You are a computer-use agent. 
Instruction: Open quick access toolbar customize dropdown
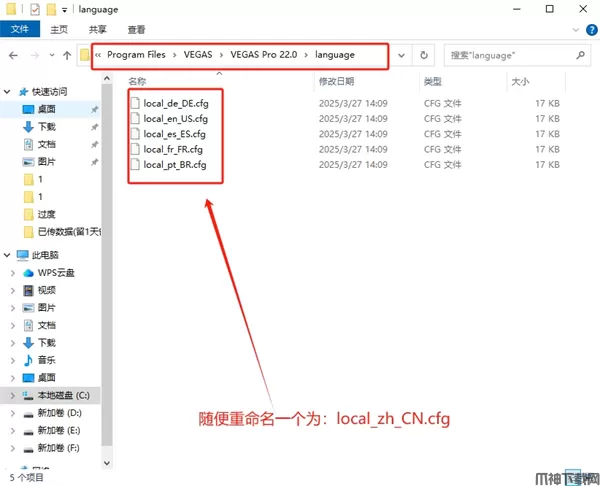point(64,10)
